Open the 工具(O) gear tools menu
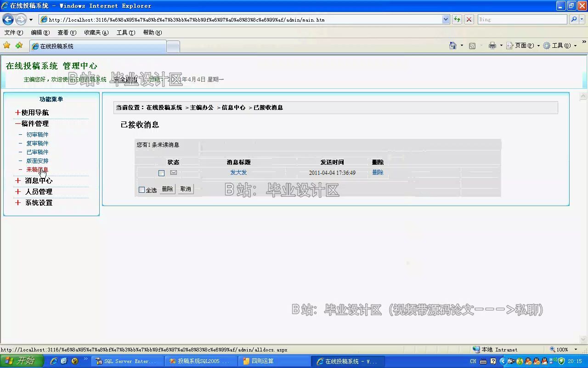The image size is (588, 368). point(560,46)
